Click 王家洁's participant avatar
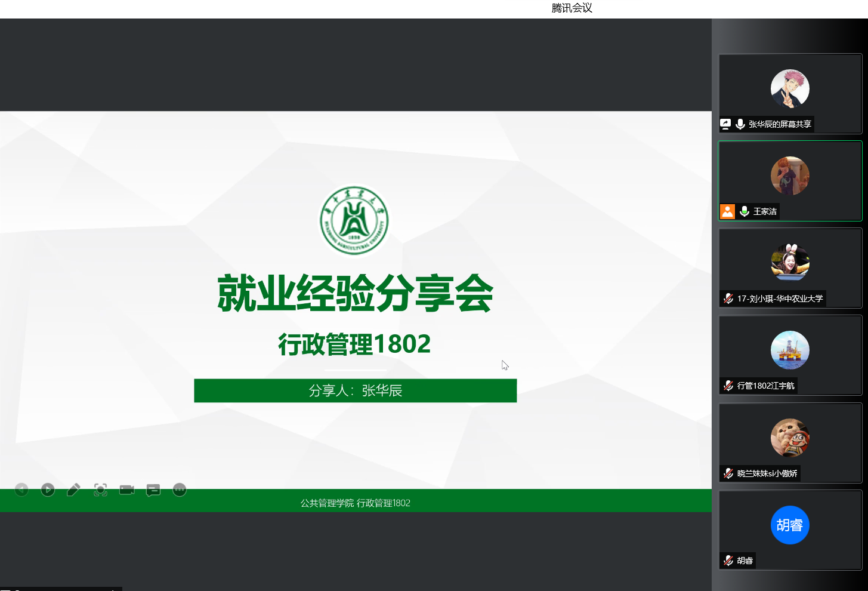The width and height of the screenshot is (868, 591). pyautogui.click(x=790, y=176)
